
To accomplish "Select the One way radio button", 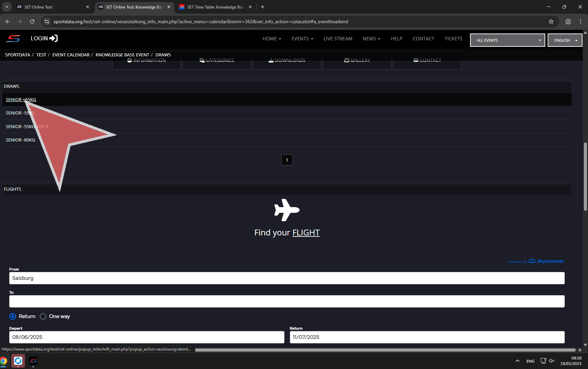I will (x=43, y=316).
